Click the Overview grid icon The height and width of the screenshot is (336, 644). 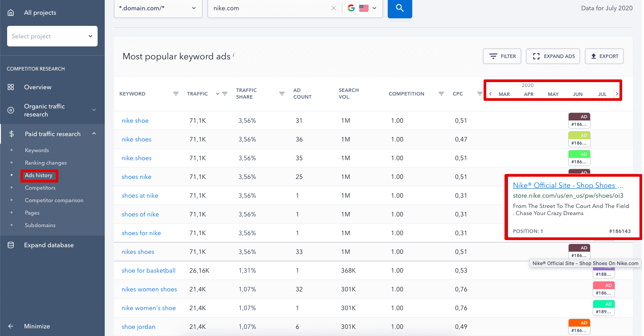coord(11,87)
